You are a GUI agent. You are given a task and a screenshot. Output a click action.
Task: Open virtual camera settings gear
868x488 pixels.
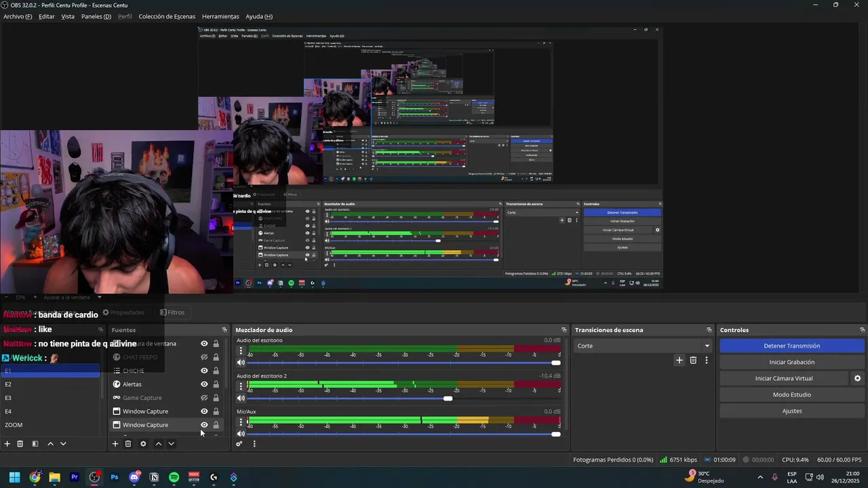pyautogui.click(x=857, y=378)
